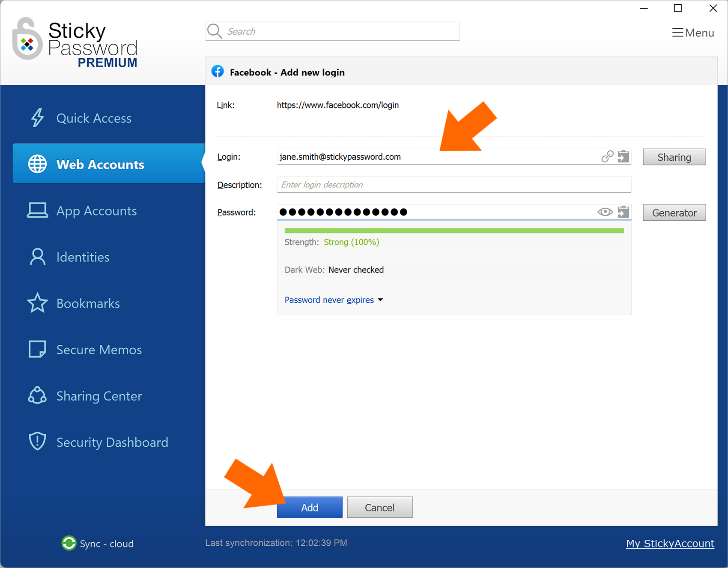Click the Identities person icon
728x568 pixels.
[37, 257]
